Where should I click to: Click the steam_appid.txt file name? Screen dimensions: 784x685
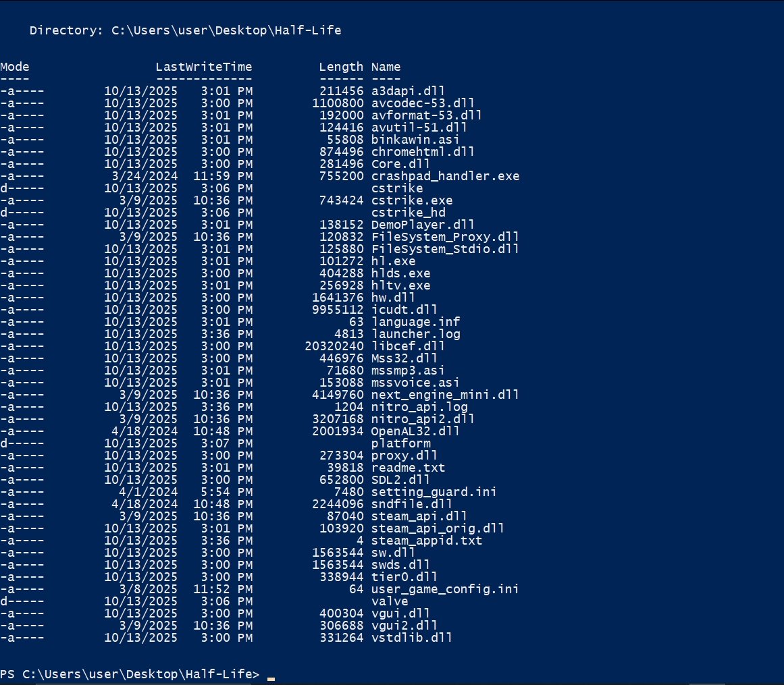tap(427, 541)
